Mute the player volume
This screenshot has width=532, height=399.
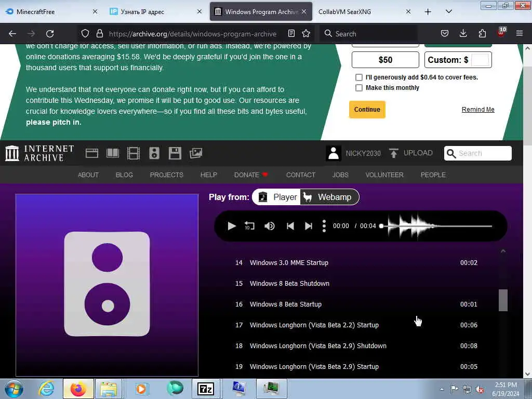270,226
